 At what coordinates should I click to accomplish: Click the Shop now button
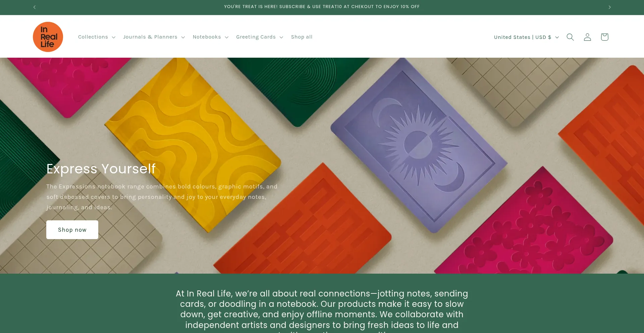[x=72, y=230]
